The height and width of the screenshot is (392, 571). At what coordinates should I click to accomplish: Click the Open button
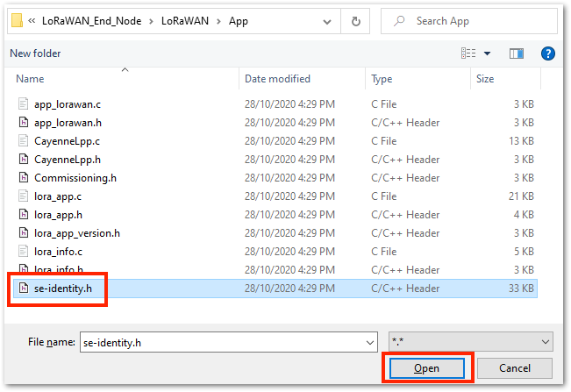pyautogui.click(x=427, y=368)
